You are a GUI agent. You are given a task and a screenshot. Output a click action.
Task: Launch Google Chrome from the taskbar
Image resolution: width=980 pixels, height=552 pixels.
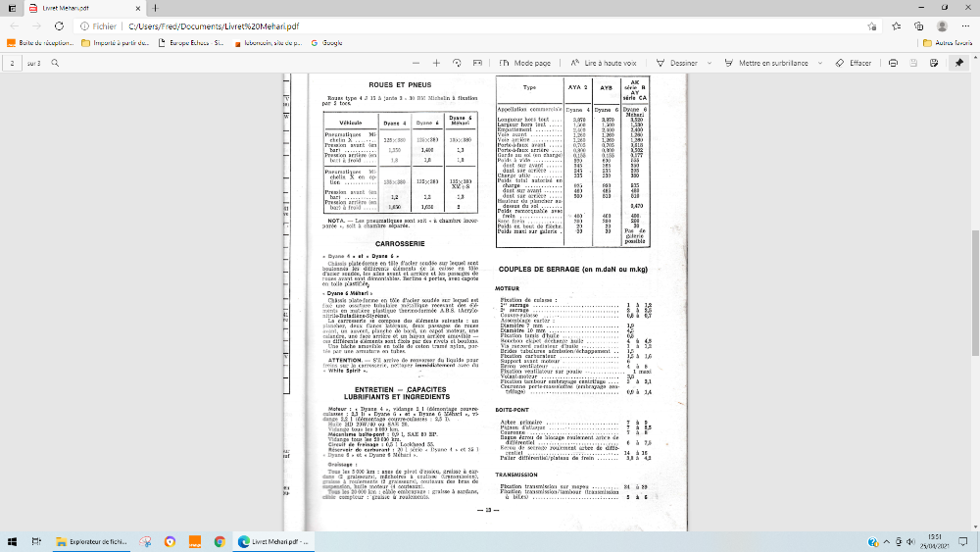coord(220,542)
